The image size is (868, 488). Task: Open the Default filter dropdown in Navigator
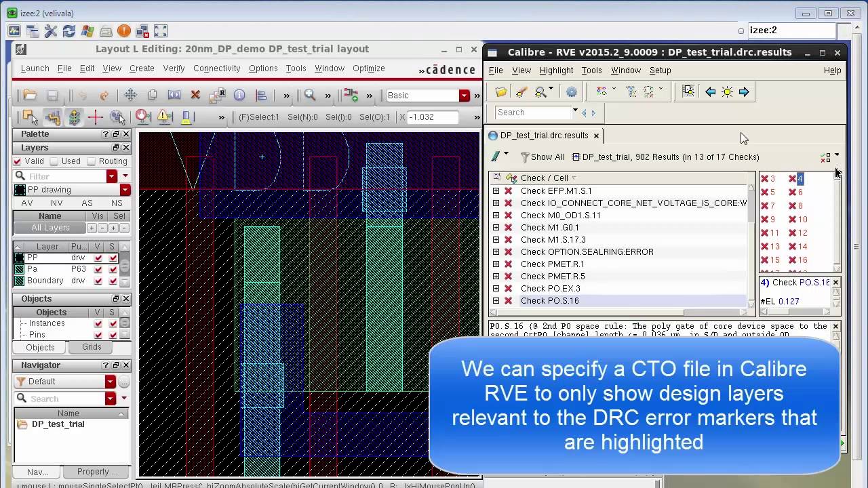click(x=110, y=382)
